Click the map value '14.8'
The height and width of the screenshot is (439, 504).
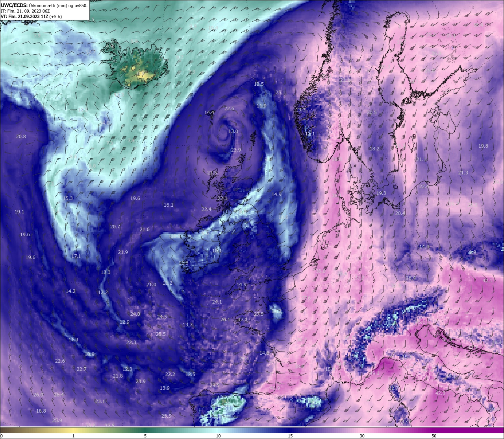264,353
